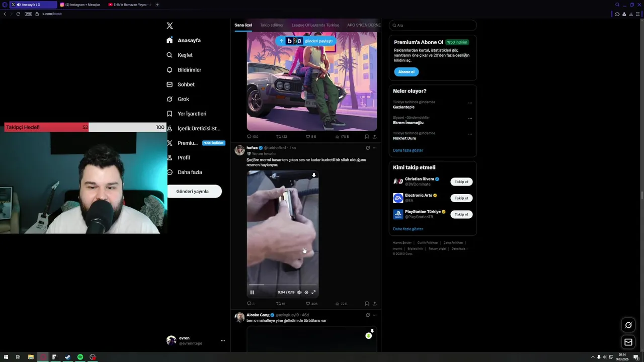Select the Sana özel tab
This screenshot has width=644, height=362.
(243, 25)
